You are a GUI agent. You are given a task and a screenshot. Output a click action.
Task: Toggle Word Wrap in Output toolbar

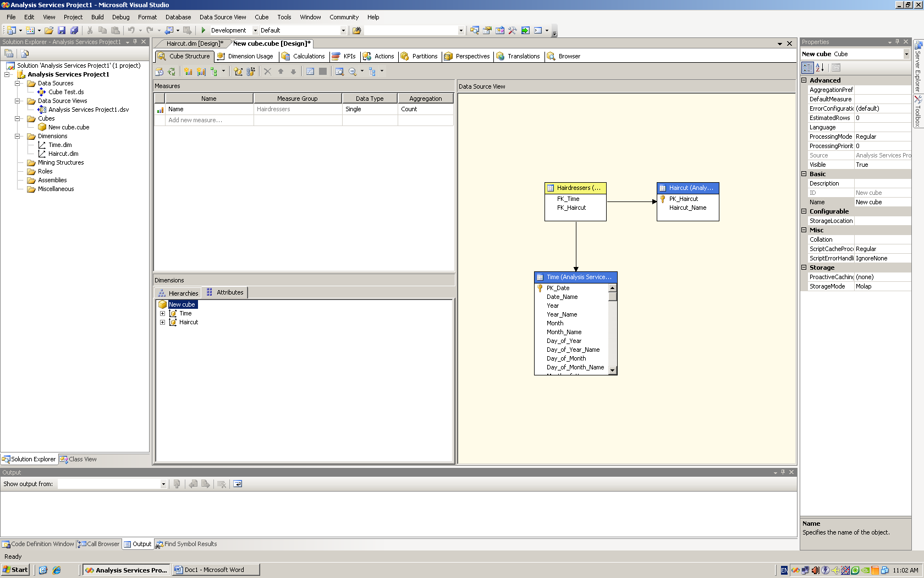[238, 484]
